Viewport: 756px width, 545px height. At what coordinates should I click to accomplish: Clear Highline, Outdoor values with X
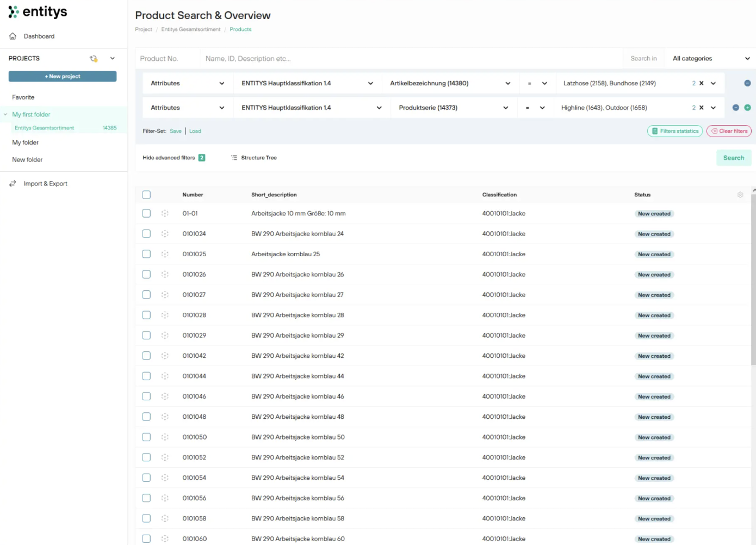click(x=702, y=108)
